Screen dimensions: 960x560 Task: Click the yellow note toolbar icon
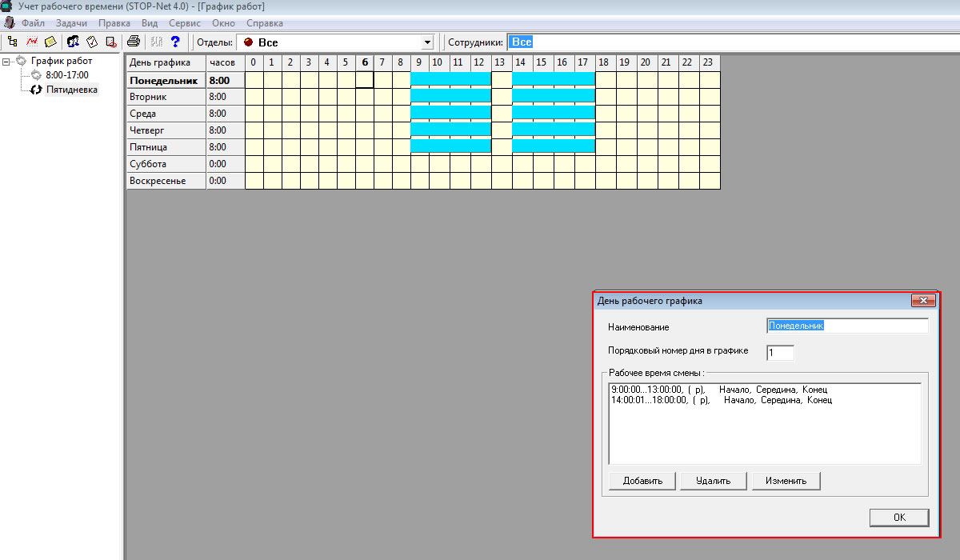click(x=50, y=42)
